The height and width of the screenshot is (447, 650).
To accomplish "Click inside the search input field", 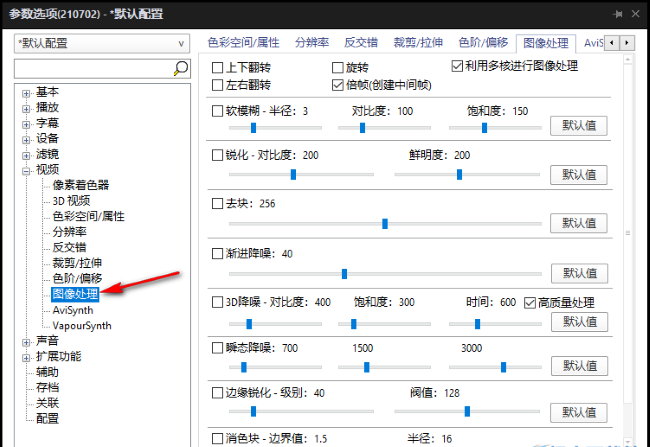I will click(92, 68).
